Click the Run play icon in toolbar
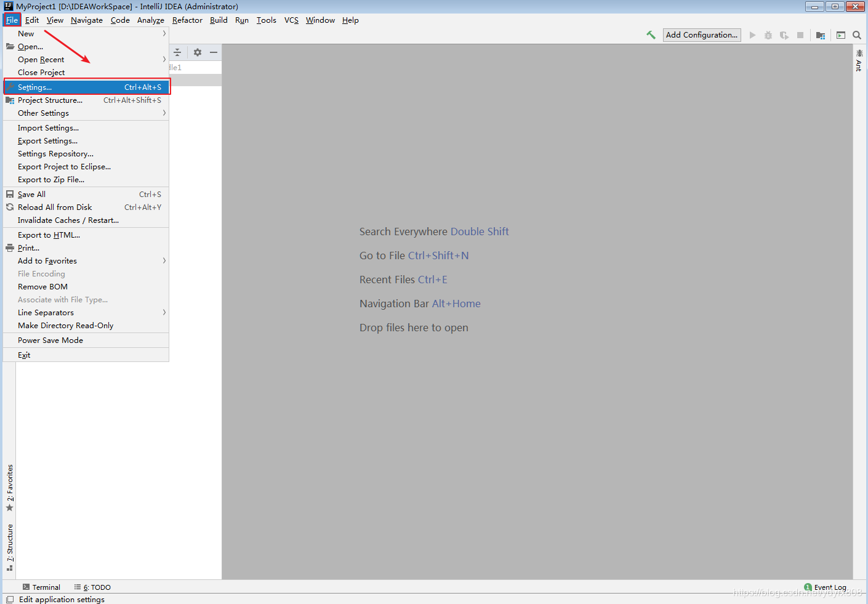Viewport: 868px width, 604px height. pyautogui.click(x=752, y=35)
